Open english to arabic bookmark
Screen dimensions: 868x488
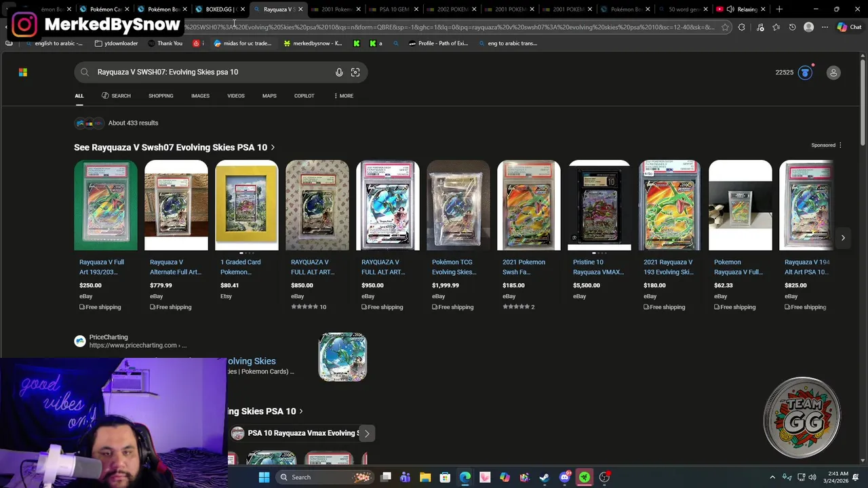click(x=54, y=43)
